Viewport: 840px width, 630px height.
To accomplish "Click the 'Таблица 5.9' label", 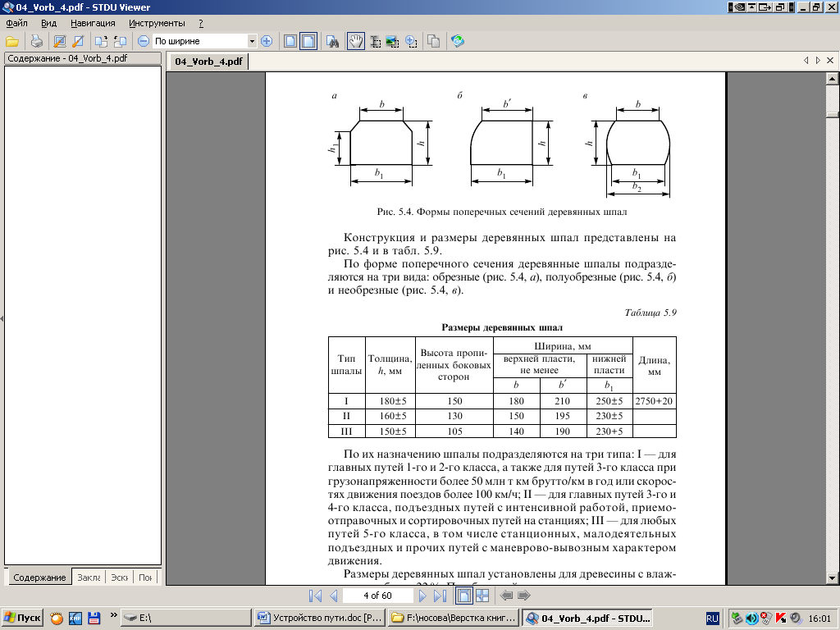I will coord(651,313).
